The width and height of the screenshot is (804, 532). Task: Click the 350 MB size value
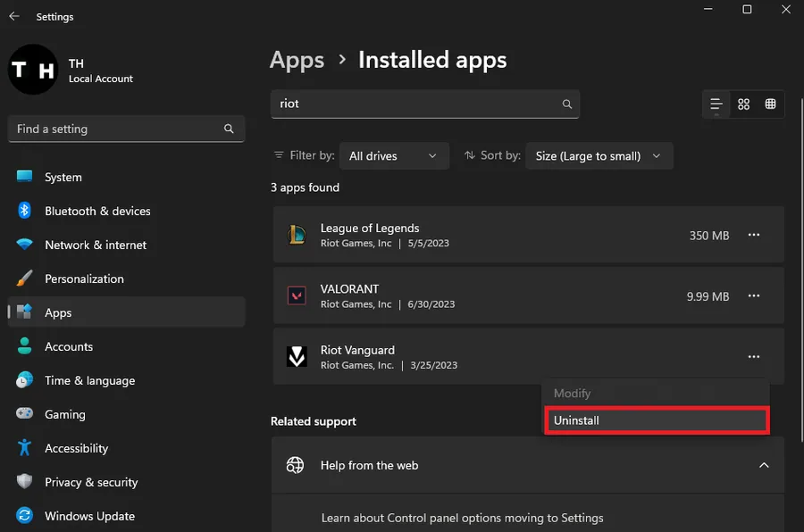point(709,236)
